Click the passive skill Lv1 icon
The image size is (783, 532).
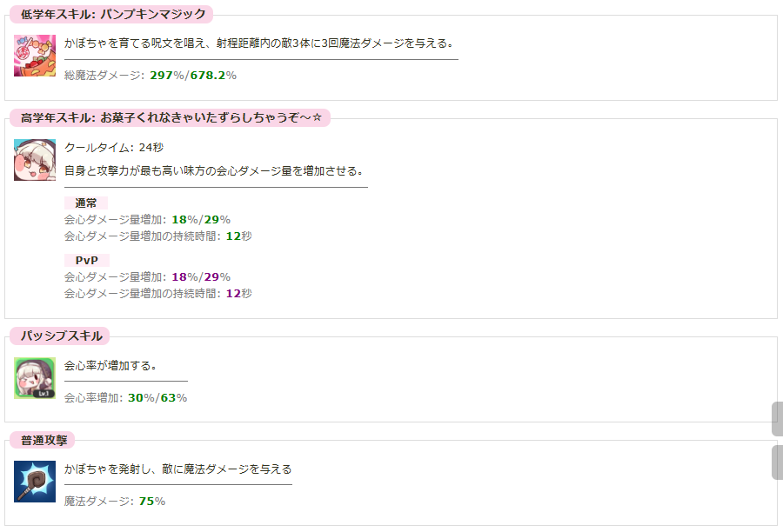[35, 378]
